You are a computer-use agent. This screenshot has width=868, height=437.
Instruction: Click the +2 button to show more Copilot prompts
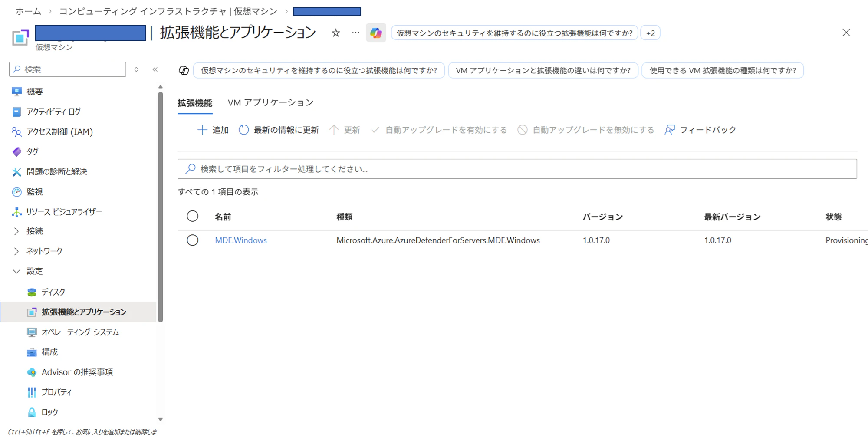click(650, 33)
